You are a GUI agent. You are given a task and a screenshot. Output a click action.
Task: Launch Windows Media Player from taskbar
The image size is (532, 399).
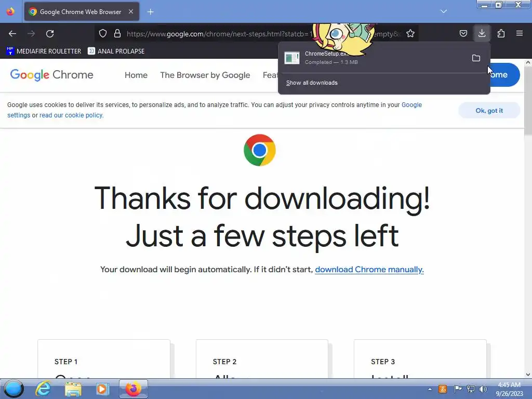[x=102, y=389]
